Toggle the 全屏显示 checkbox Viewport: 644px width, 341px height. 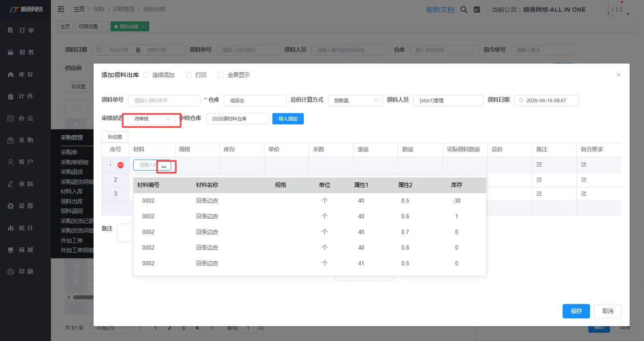(221, 75)
